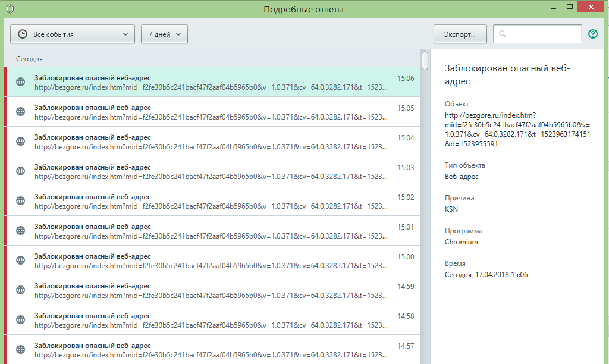Choose the event logged at 14:59
Viewport: 609px width, 364px height.
click(x=208, y=290)
